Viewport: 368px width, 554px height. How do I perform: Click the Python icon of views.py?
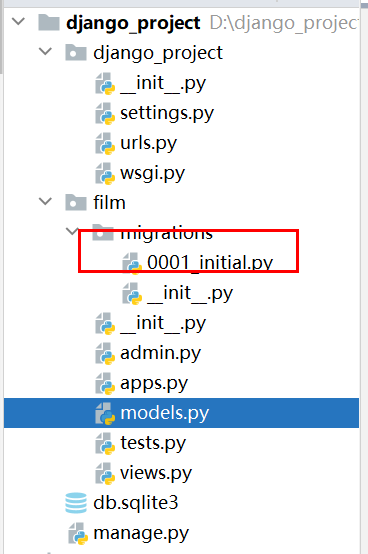point(105,473)
